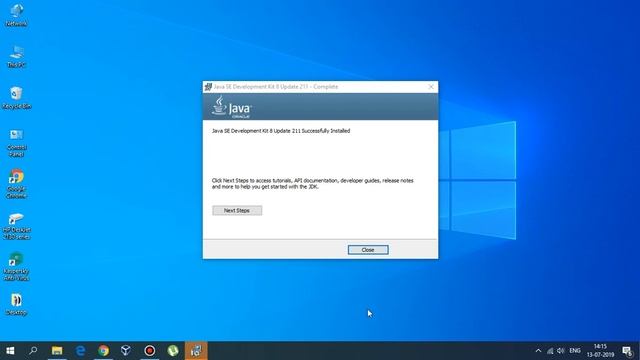640x360 pixels.
Task: Open the Network desktop icon
Action: (16, 15)
